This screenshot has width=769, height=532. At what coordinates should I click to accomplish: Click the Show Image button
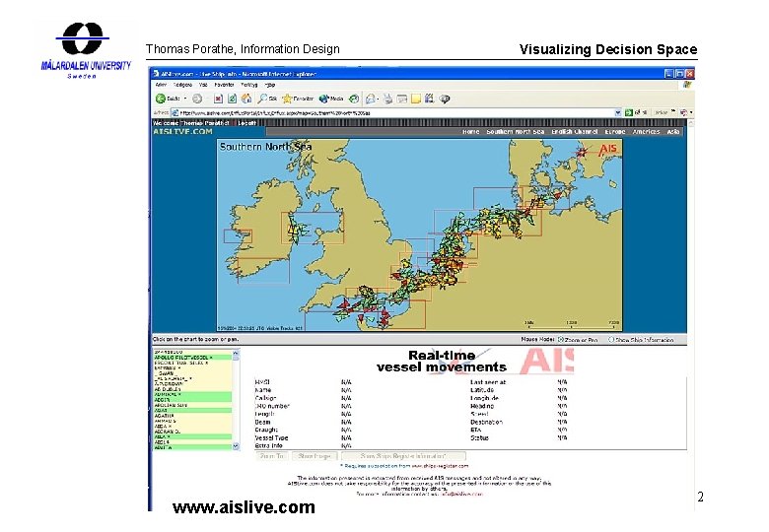315,456
